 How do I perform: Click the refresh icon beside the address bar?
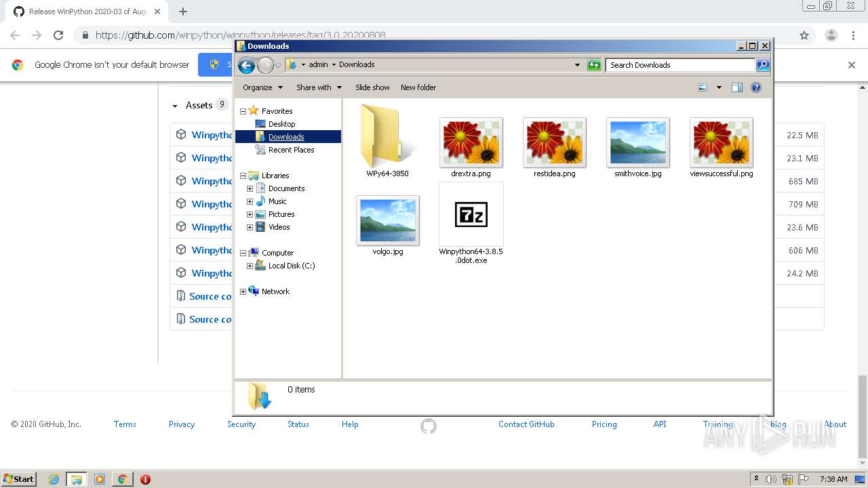click(x=594, y=65)
